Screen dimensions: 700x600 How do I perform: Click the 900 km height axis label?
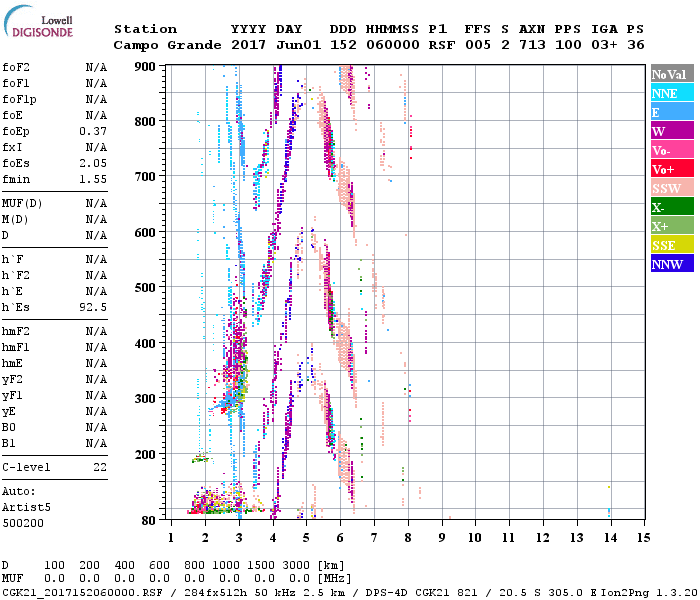pos(145,67)
